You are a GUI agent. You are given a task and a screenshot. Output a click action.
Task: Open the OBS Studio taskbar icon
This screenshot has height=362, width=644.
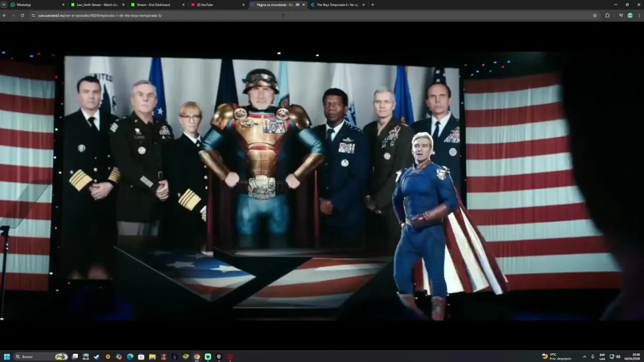[x=219, y=356]
